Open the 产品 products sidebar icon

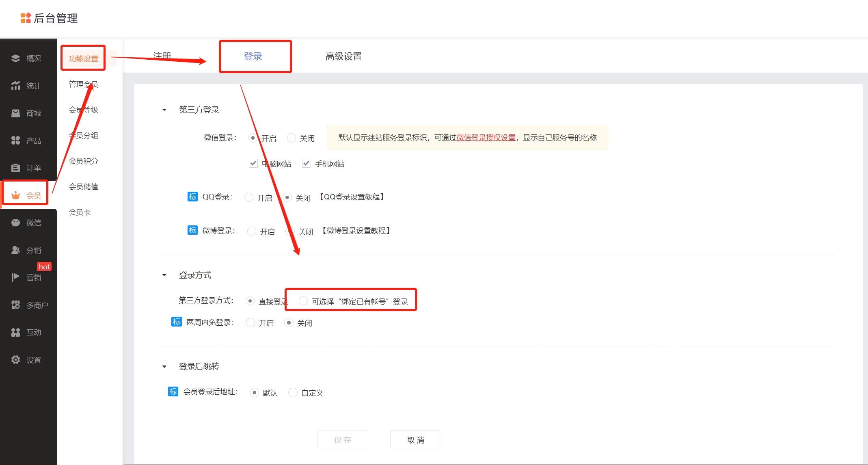pyautogui.click(x=15, y=141)
